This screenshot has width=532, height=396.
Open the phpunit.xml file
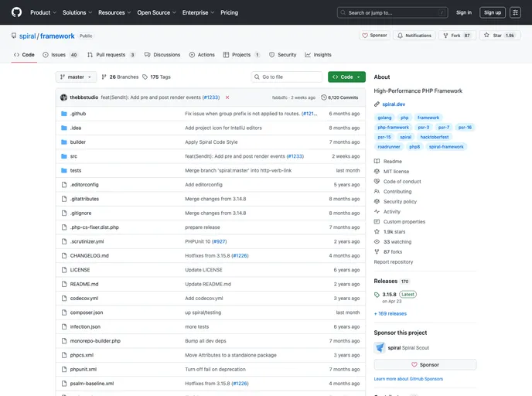(x=84, y=370)
